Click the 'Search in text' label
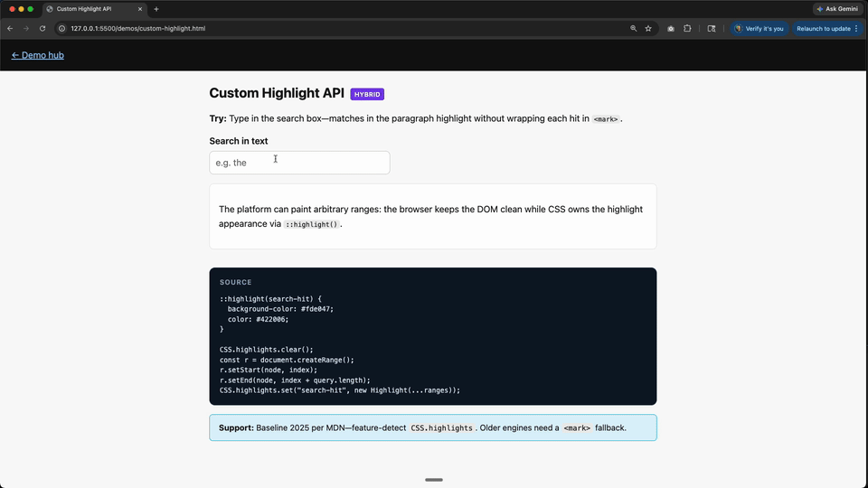Image resolution: width=868 pixels, height=488 pixels. 239,141
